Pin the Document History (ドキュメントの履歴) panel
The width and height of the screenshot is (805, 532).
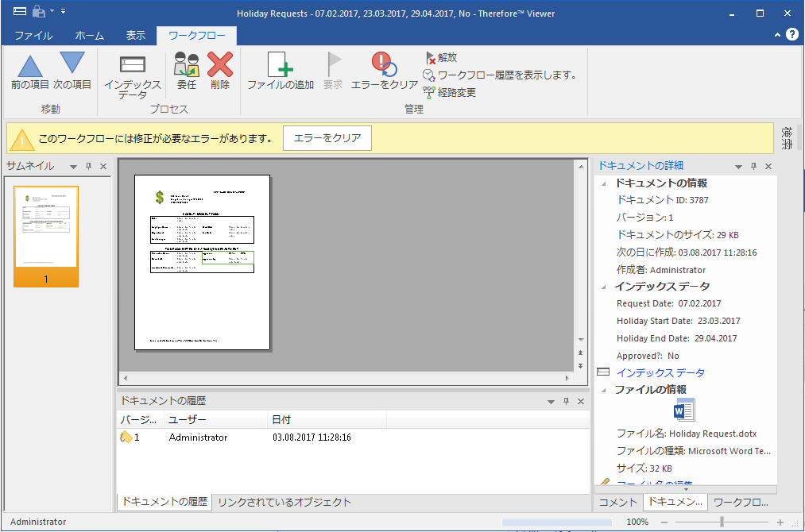pos(567,401)
